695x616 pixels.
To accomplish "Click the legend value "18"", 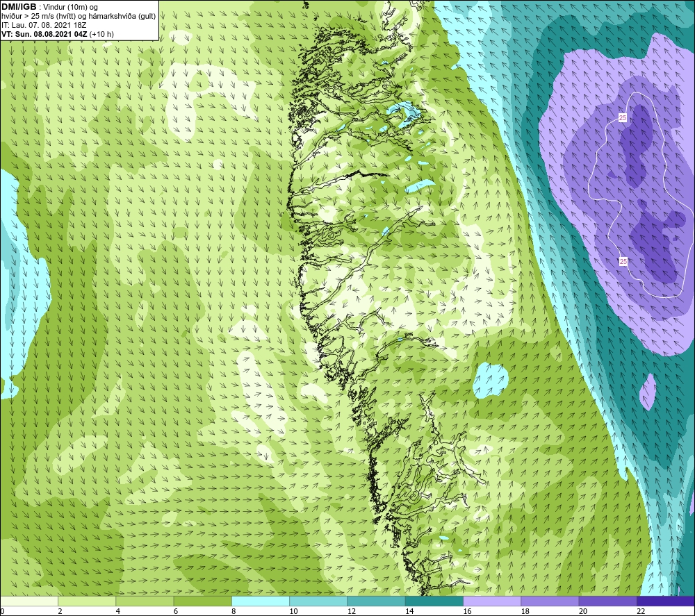I will [525, 611].
